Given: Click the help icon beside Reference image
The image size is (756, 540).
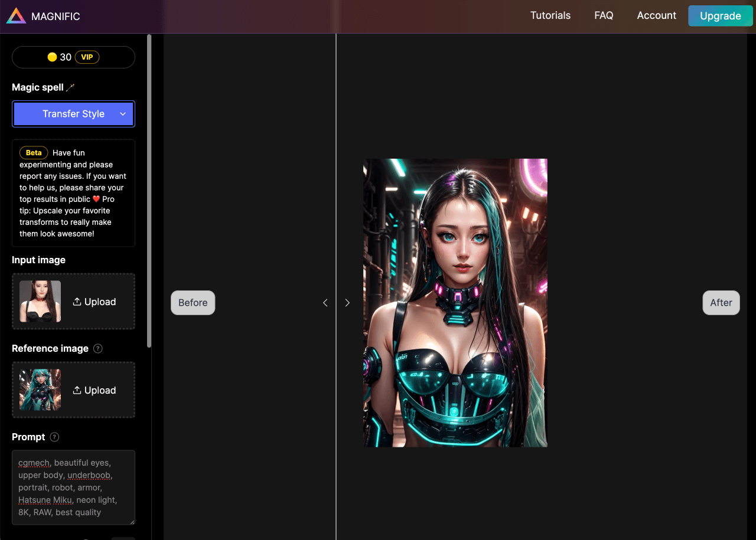Looking at the screenshot, I should click(98, 349).
